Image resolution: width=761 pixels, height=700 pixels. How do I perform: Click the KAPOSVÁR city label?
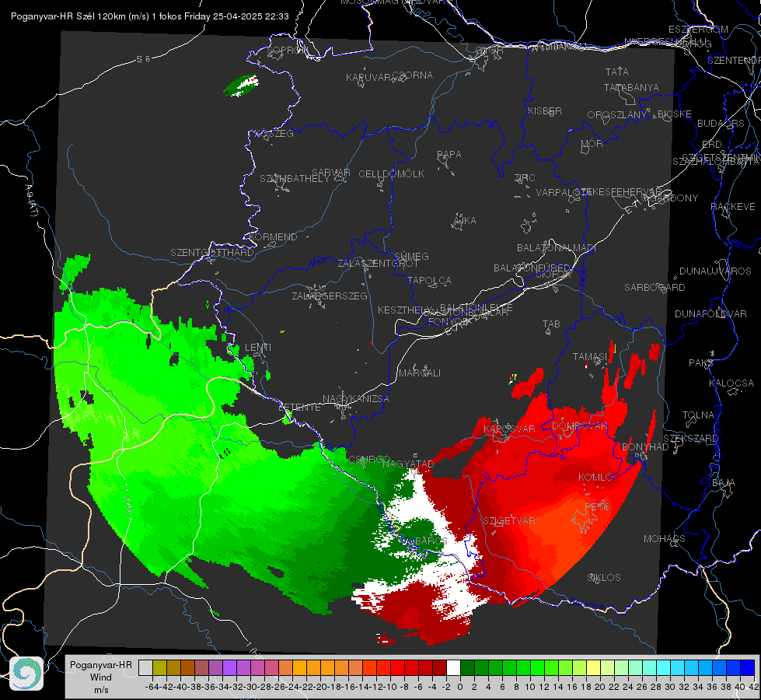pyautogui.click(x=509, y=429)
